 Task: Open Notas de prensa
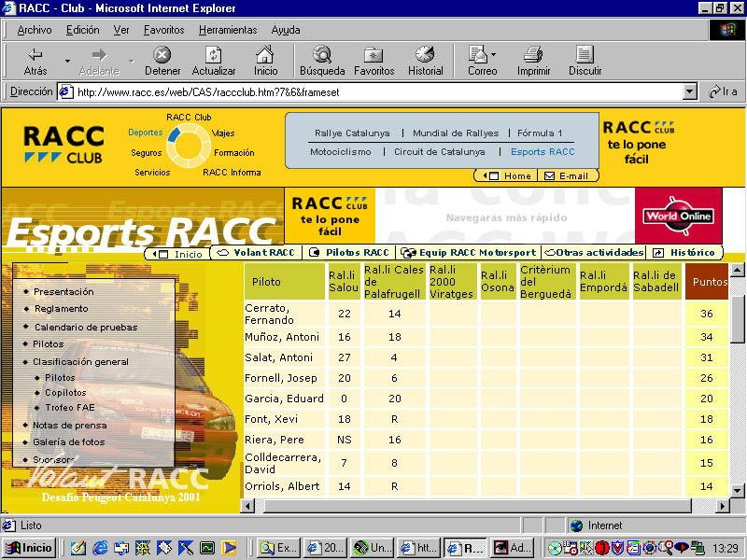[69, 426]
